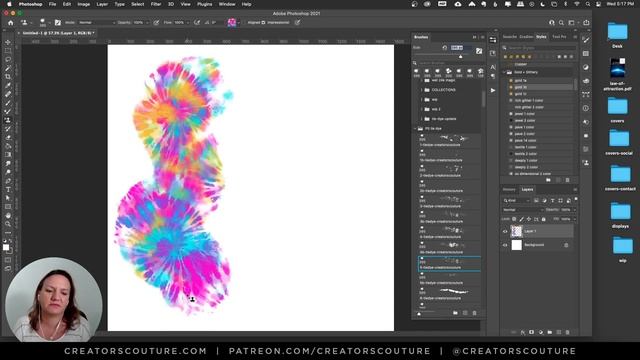
Task: Open the Image menu
Action: point(84,4)
